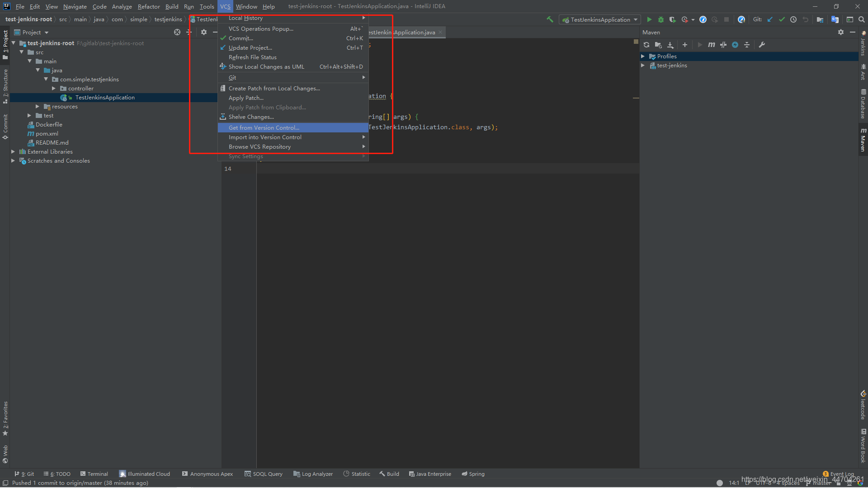Click the locate file crosshair in Project panel
Screen dimensions: 868x488
point(177,32)
